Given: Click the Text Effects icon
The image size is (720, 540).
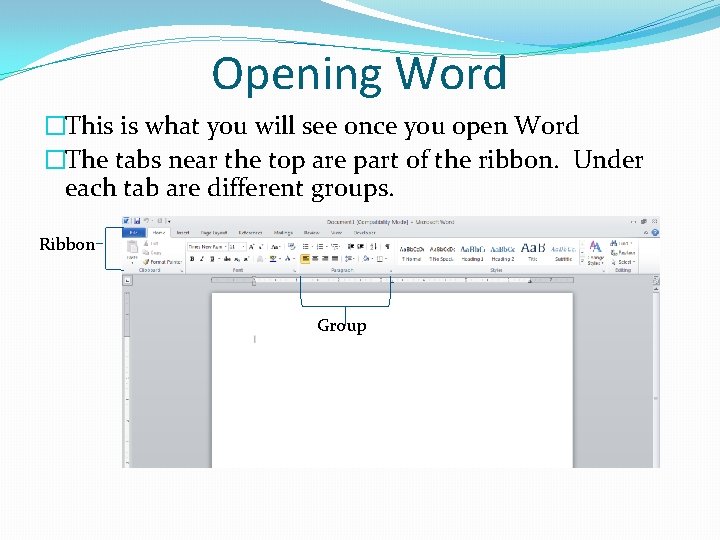Looking at the screenshot, I should coord(260,259).
